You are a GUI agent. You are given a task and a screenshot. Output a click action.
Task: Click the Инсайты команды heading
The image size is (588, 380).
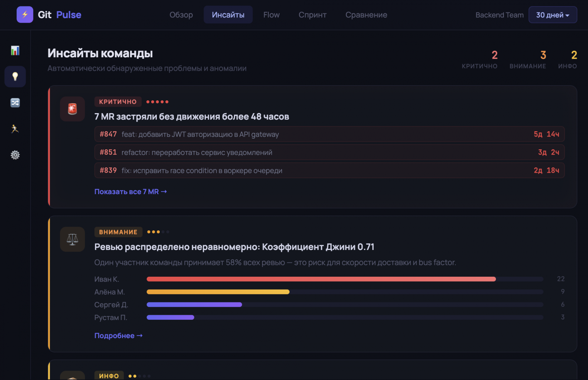point(100,53)
